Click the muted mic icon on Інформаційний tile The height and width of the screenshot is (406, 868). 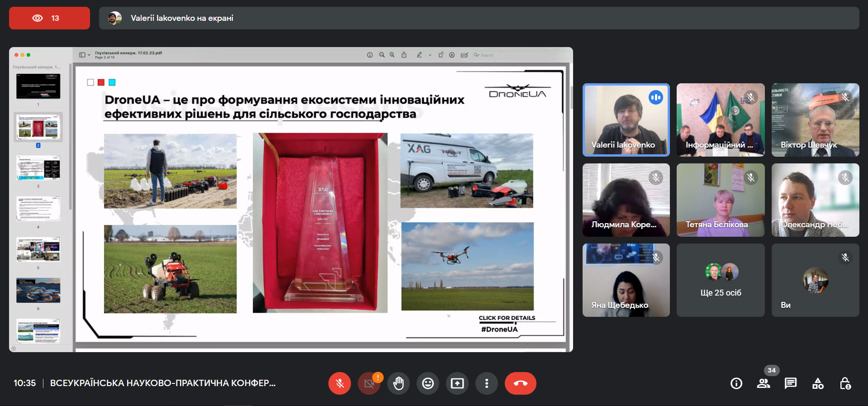click(751, 97)
